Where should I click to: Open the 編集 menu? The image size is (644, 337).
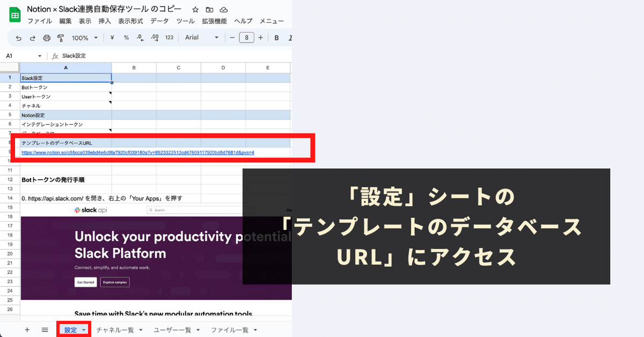click(65, 21)
